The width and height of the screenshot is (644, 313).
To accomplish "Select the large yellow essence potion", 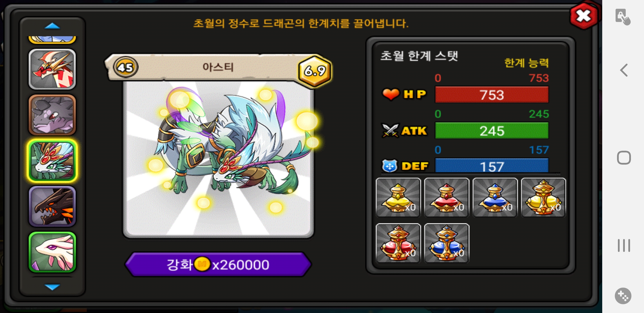I will 543,197.
